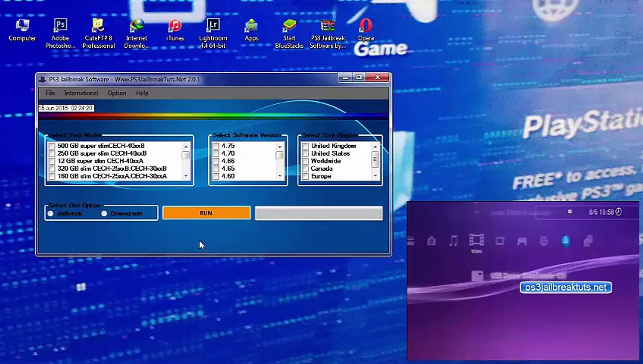643x364 pixels.
Task: Click the region list scrollbar thumb
Action: pos(375,159)
